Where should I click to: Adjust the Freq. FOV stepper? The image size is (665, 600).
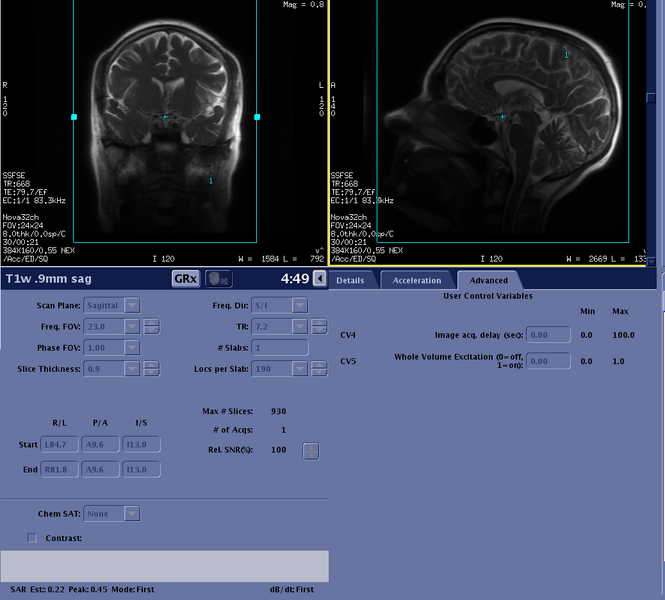click(x=151, y=327)
